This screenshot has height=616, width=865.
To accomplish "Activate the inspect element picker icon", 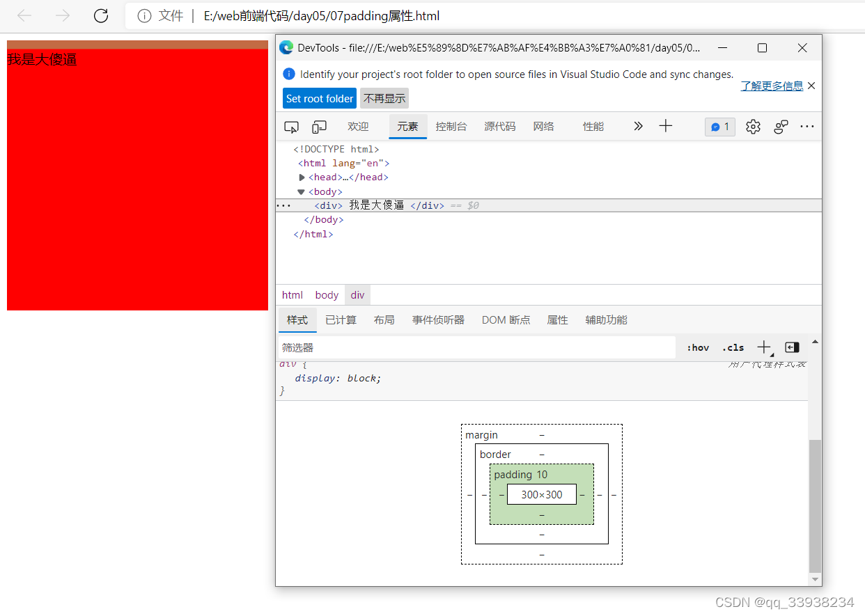I will coord(292,127).
